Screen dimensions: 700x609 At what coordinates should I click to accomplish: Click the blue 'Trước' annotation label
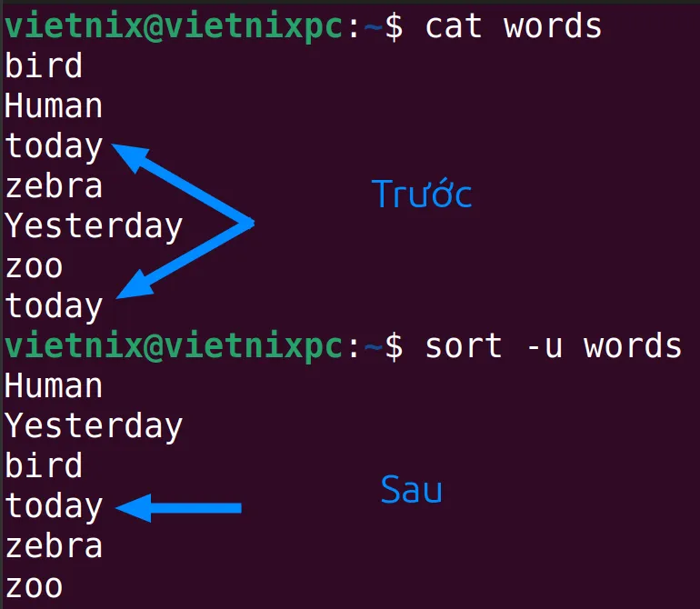[x=422, y=194]
